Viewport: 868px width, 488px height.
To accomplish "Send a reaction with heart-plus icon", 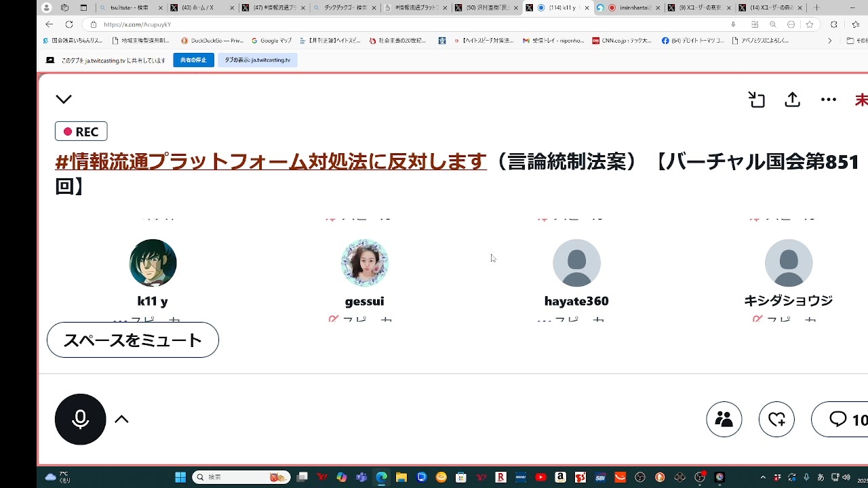I will pyautogui.click(x=776, y=420).
